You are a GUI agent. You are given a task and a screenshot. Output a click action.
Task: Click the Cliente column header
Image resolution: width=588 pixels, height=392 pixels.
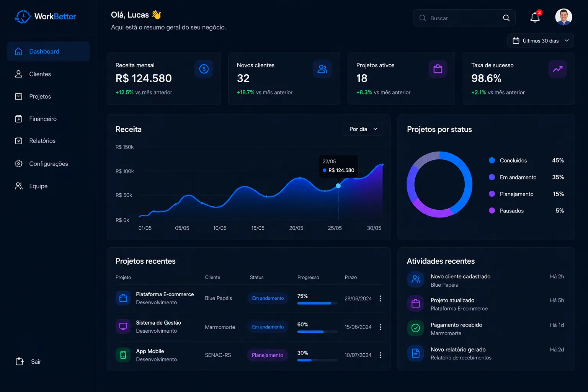pyautogui.click(x=212, y=277)
